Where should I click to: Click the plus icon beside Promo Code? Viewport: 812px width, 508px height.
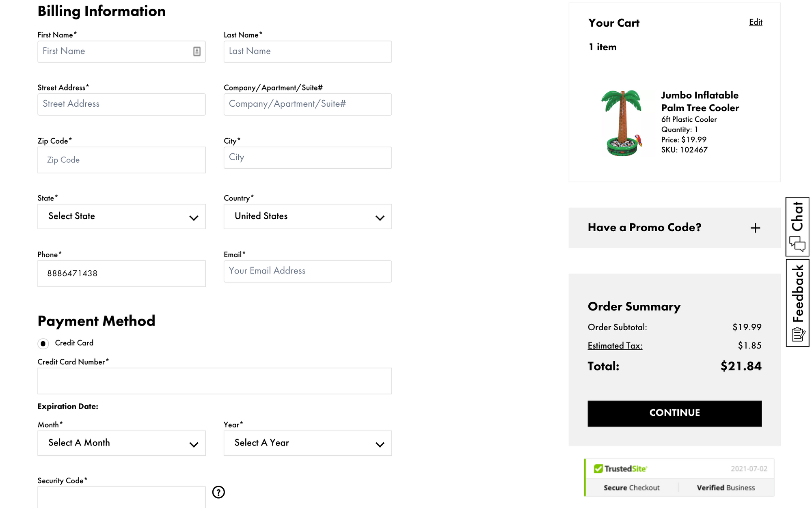pyautogui.click(x=755, y=228)
